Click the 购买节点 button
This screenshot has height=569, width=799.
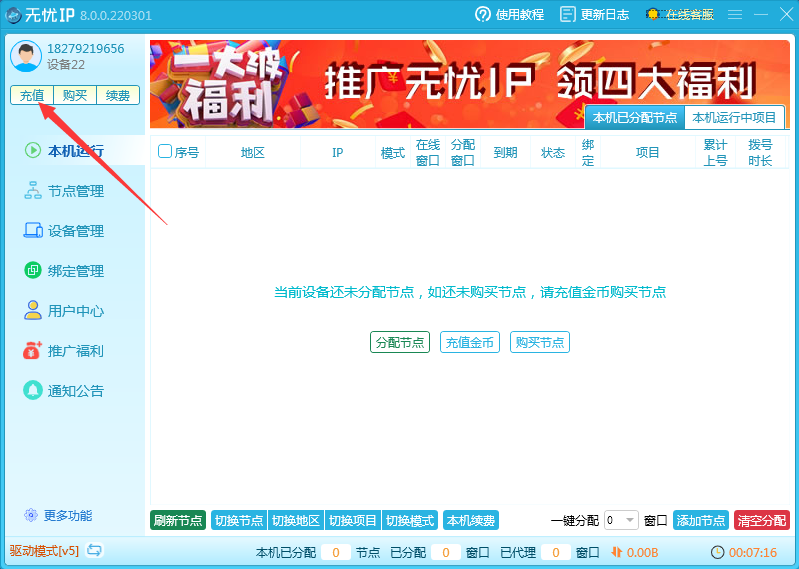click(x=540, y=342)
